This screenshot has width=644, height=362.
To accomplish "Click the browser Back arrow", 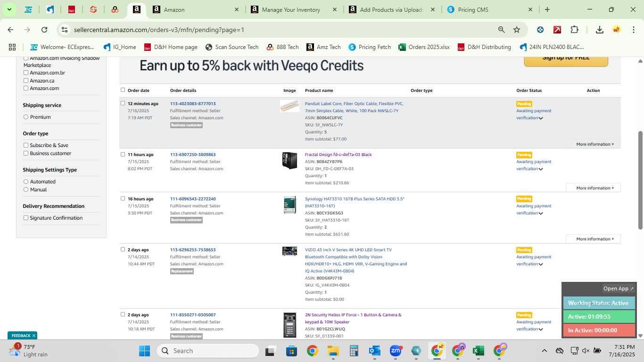I will point(10,30).
